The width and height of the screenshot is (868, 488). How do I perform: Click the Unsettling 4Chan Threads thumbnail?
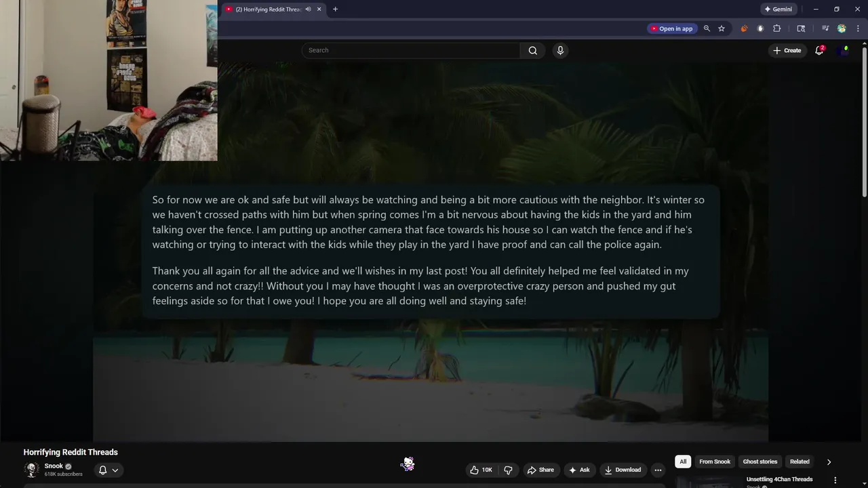[x=709, y=482]
